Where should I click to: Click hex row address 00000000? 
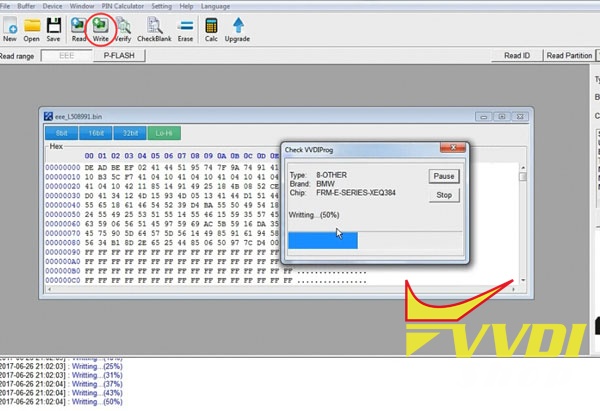click(x=63, y=168)
